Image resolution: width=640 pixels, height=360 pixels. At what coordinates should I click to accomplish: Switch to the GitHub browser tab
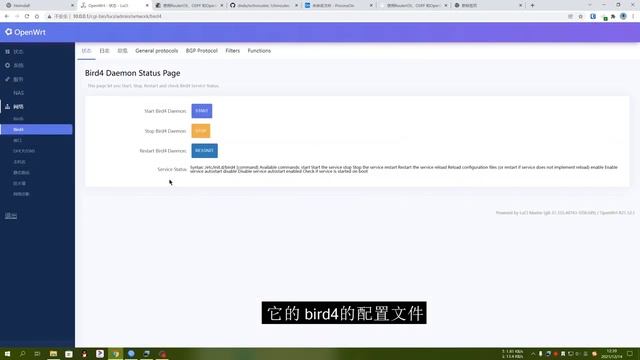263,5
